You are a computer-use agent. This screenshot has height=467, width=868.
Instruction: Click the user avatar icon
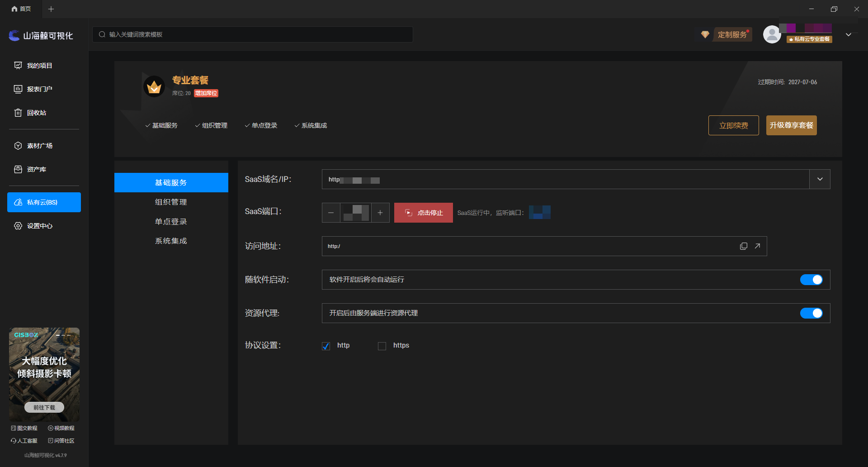pyautogui.click(x=772, y=34)
